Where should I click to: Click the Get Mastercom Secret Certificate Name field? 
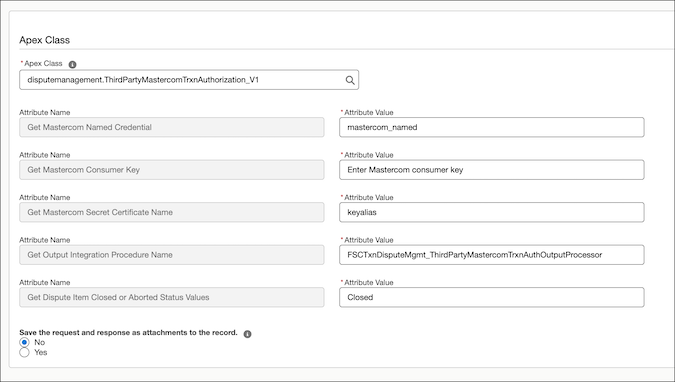[x=172, y=212]
